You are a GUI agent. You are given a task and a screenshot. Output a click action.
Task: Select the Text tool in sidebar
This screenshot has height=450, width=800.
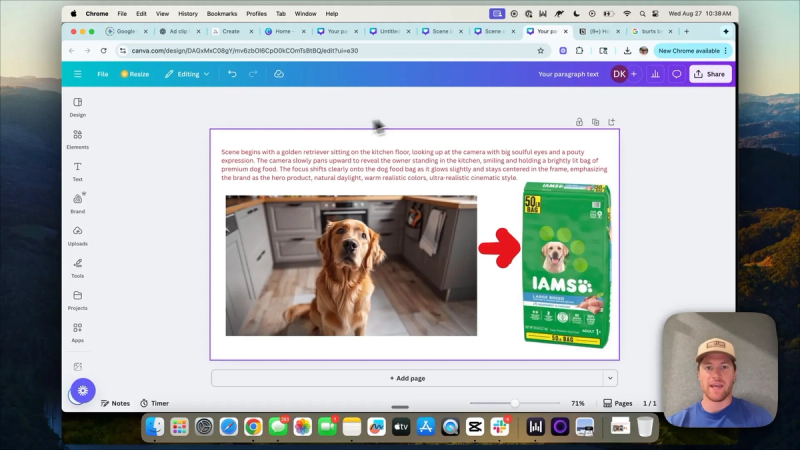coord(78,171)
